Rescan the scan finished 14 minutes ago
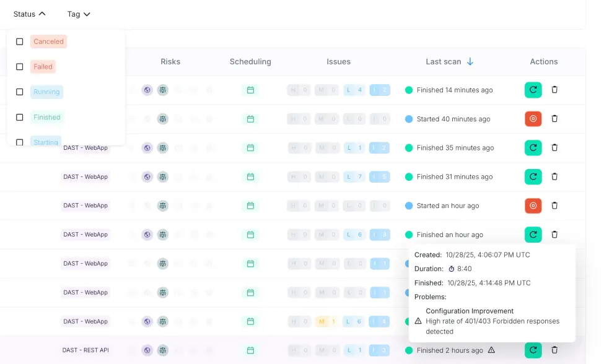This screenshot has width=612, height=364. (x=533, y=90)
